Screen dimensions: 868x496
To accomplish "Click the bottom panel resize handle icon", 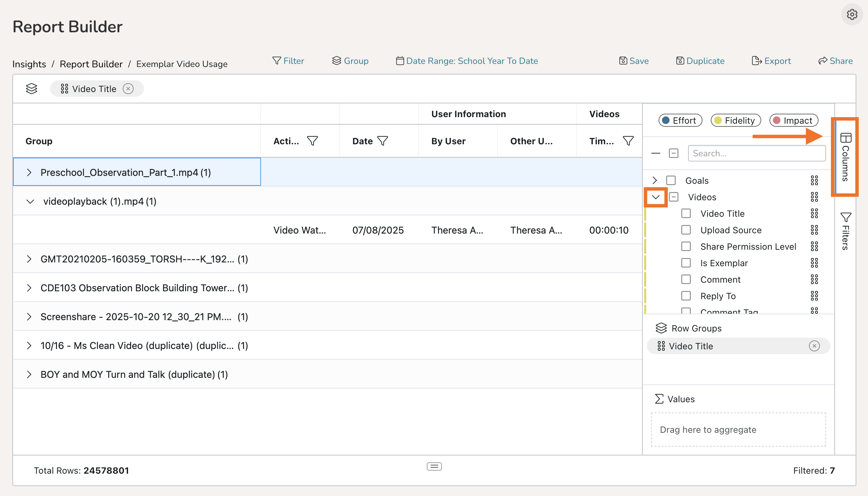I will coord(434,466).
